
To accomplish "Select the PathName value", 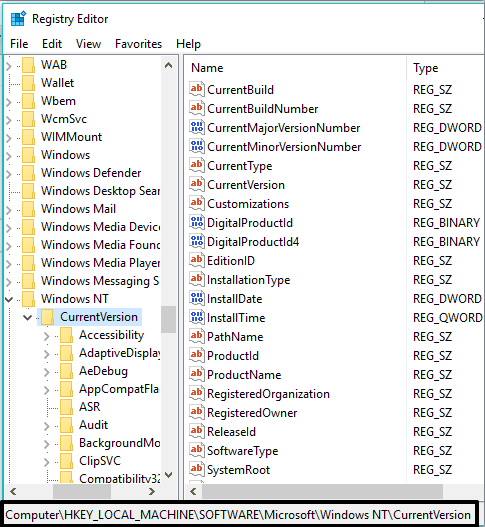I will coord(235,336).
